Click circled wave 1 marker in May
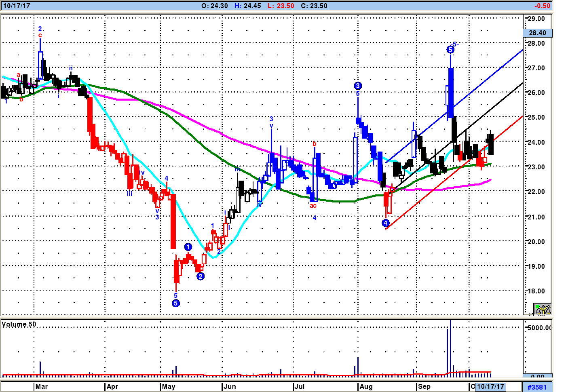The width and height of the screenshot is (566, 392). click(188, 247)
